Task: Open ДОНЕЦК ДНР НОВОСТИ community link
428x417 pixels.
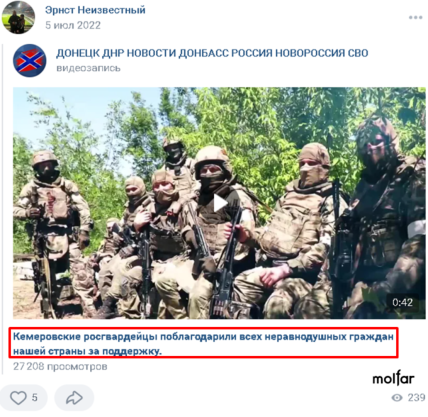Action: click(212, 53)
